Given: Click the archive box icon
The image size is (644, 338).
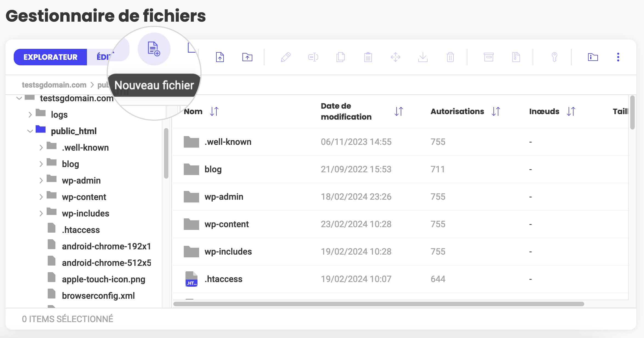Looking at the screenshot, I should tap(489, 57).
